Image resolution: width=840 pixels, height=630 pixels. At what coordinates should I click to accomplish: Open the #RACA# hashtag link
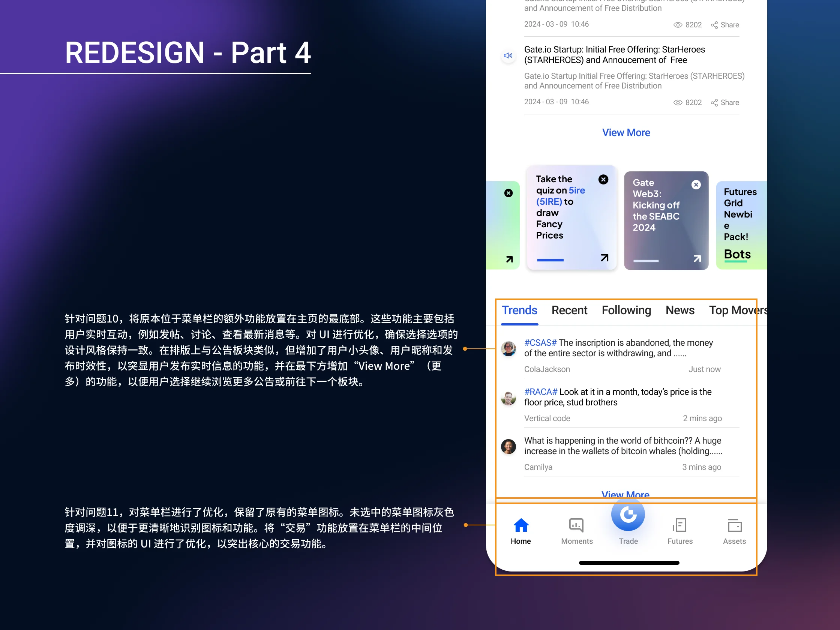(x=541, y=392)
